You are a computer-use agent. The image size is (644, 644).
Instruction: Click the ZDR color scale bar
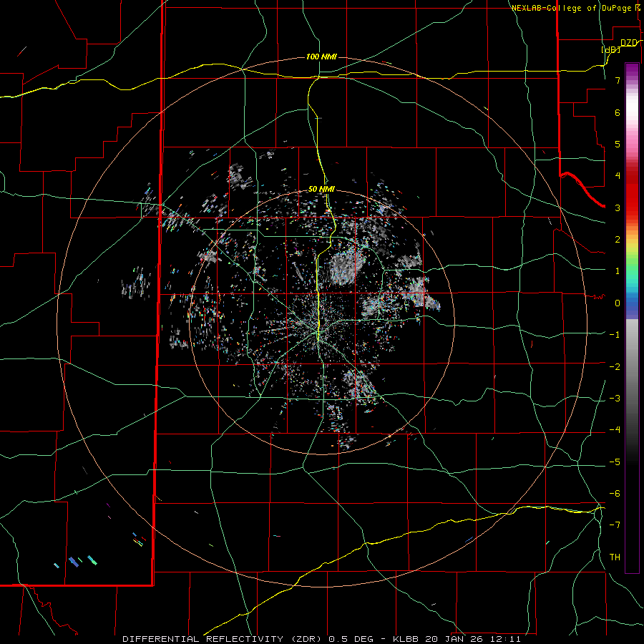(632, 318)
